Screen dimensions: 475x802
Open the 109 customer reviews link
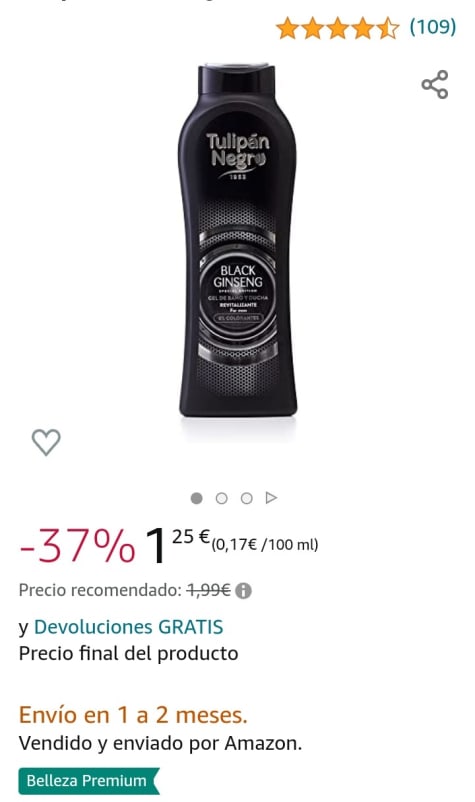[x=433, y=27]
